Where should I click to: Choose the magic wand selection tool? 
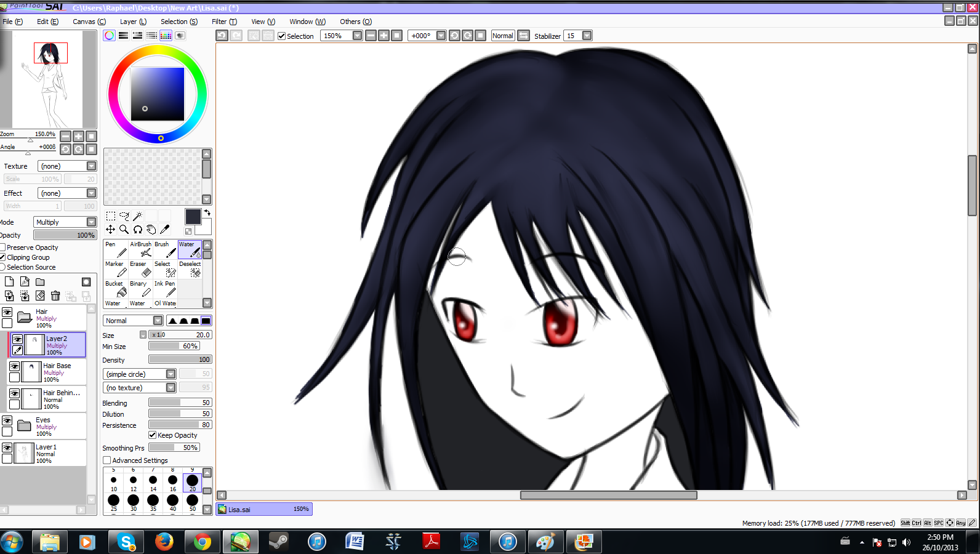pos(138,216)
